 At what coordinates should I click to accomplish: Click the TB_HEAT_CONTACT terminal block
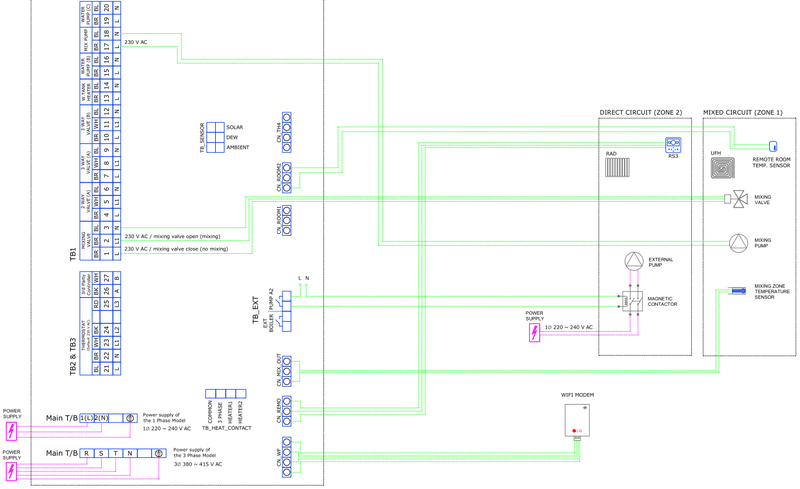click(x=226, y=394)
